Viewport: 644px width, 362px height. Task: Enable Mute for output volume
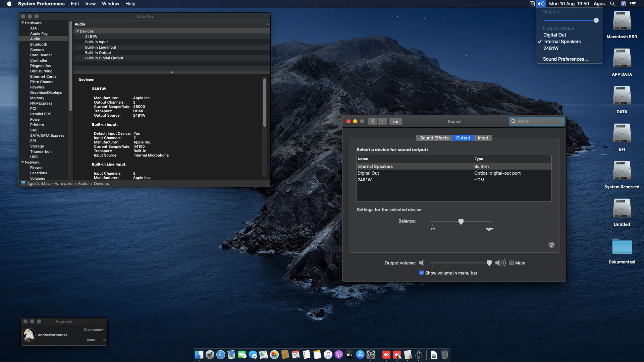click(x=512, y=263)
